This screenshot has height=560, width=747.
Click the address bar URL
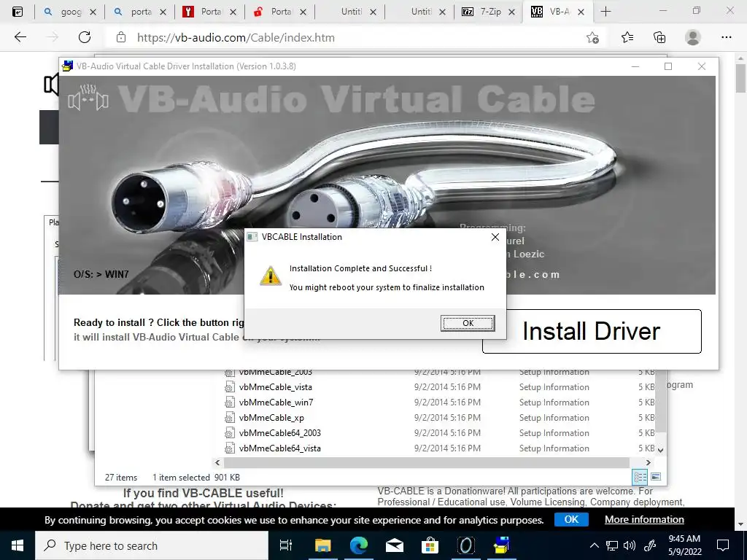pos(236,38)
